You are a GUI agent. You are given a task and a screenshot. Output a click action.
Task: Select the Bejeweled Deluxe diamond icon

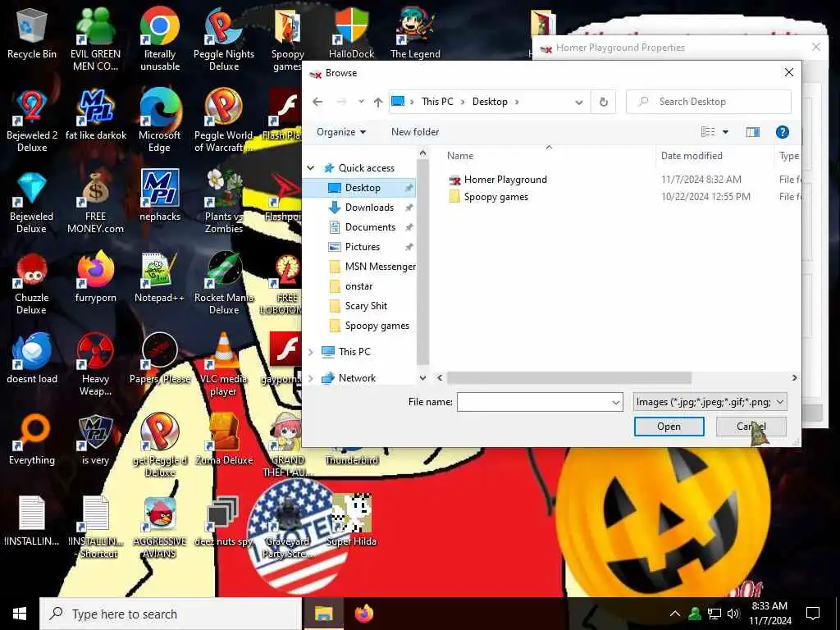pyautogui.click(x=32, y=202)
